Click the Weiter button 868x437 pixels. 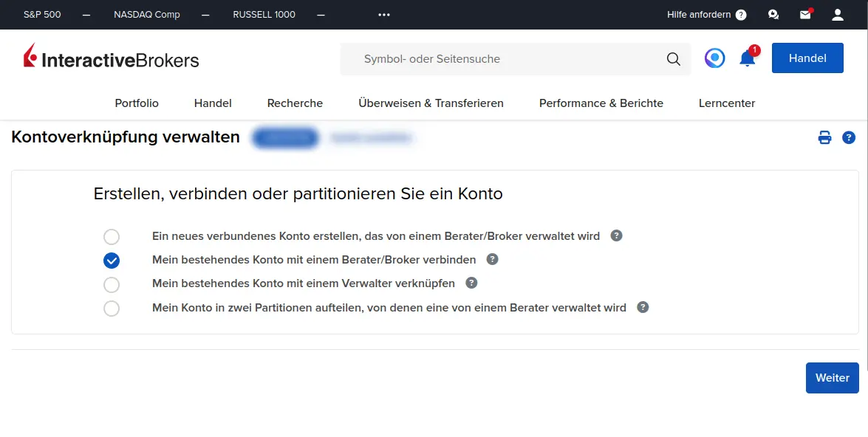tap(832, 378)
